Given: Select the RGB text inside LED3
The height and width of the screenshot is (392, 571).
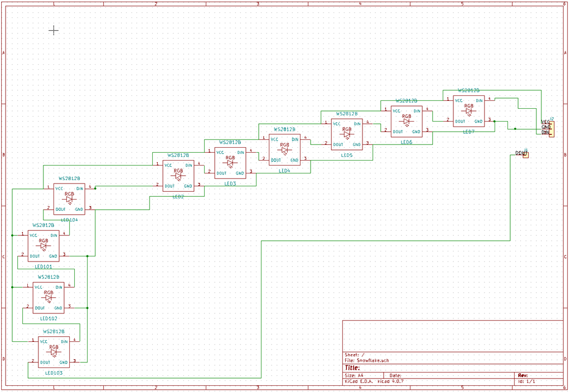Looking at the screenshot, I should (x=230, y=158).
